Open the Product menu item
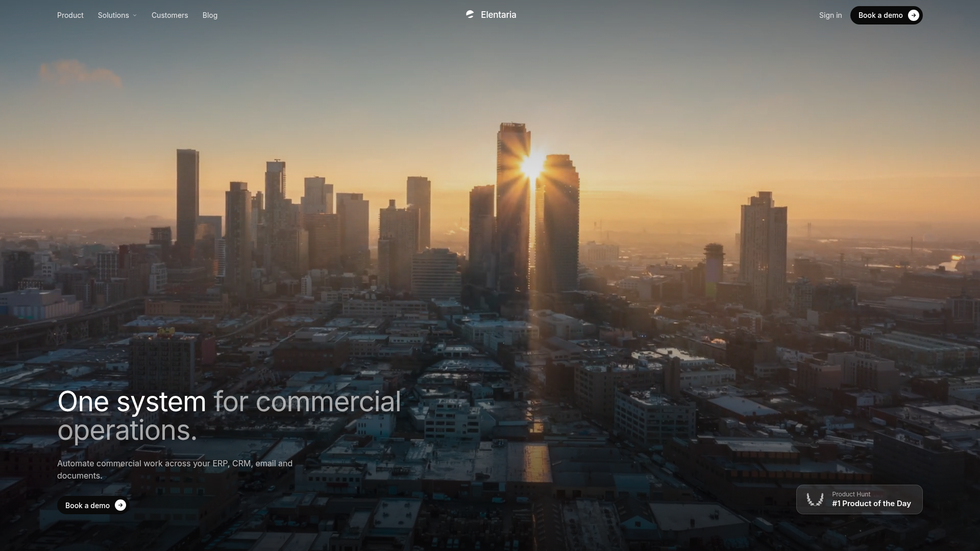980x551 pixels. click(x=70, y=15)
